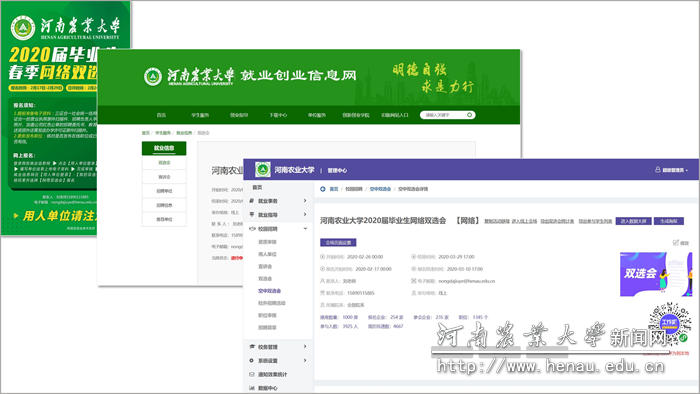The height and width of the screenshot is (394, 700).
Task: Select 宣讲会 in the admin sidebar
Action: pos(265,266)
